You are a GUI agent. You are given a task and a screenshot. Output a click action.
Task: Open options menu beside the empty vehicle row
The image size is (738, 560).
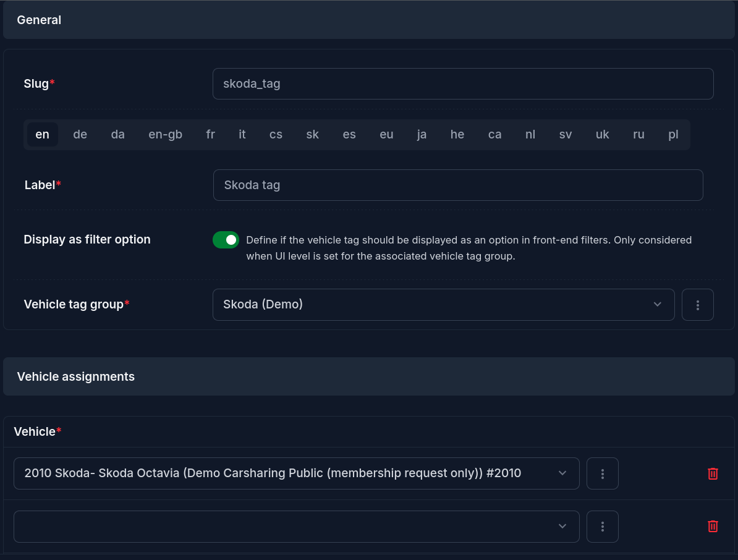(x=603, y=527)
